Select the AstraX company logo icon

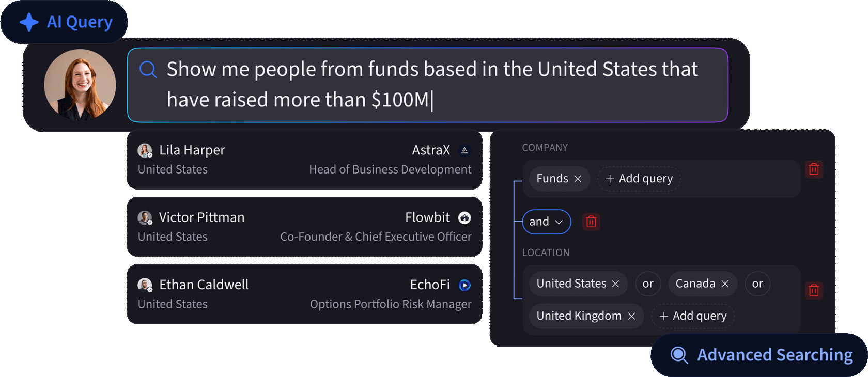coord(464,150)
